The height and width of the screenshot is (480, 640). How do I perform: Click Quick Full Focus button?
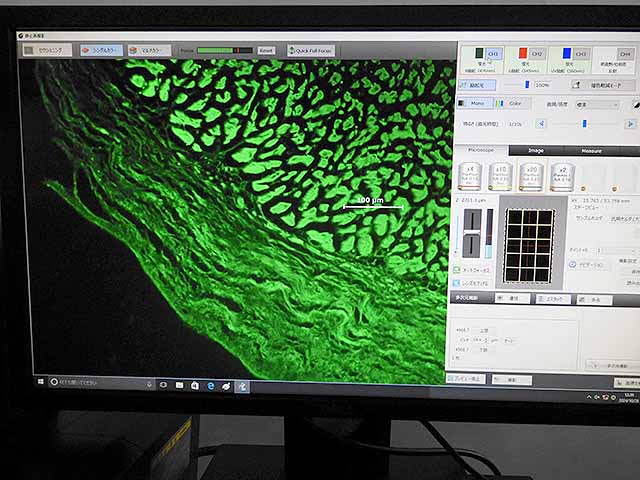coord(311,51)
